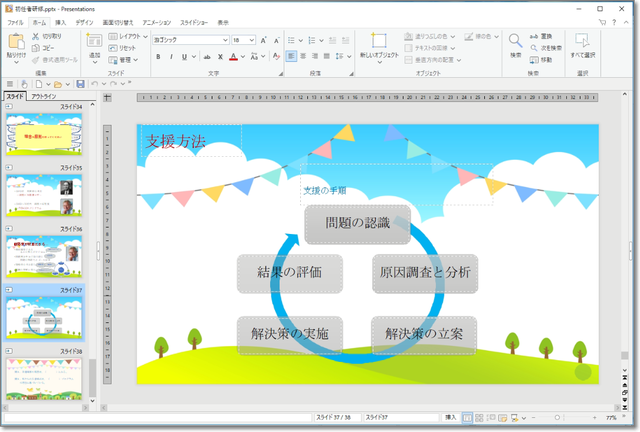
Task: Switch to the アウトライン panel tab
Action: [x=43, y=97]
